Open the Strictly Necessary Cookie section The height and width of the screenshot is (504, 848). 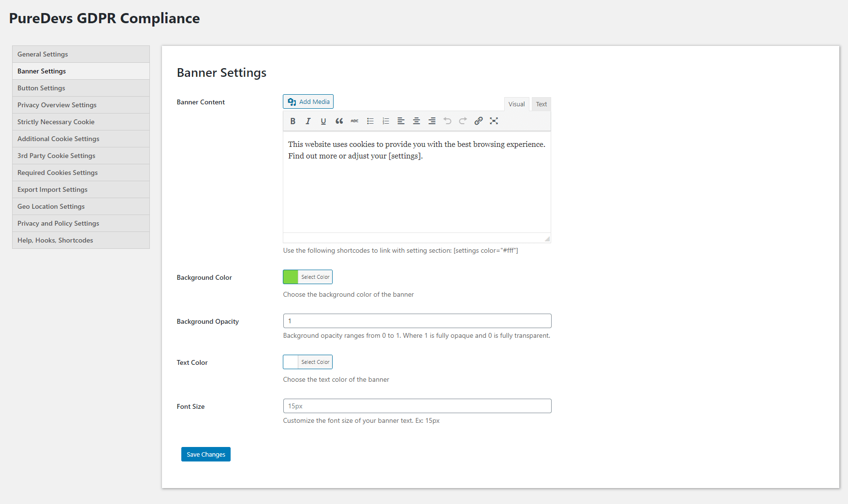(x=56, y=122)
